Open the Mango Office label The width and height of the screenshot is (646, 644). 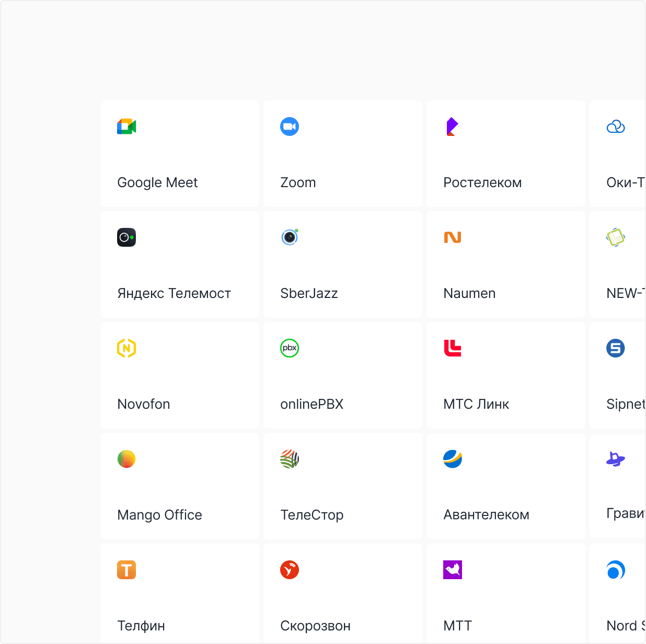click(x=159, y=515)
